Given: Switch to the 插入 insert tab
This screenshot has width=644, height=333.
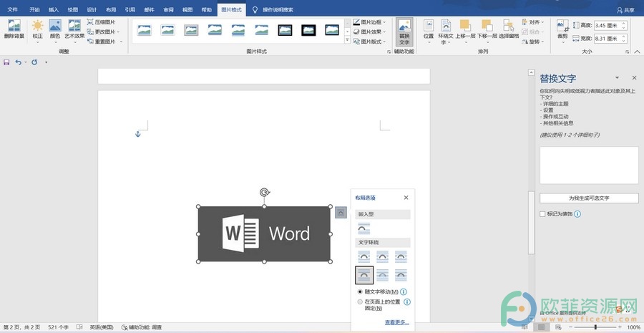Looking at the screenshot, I should 54,10.
